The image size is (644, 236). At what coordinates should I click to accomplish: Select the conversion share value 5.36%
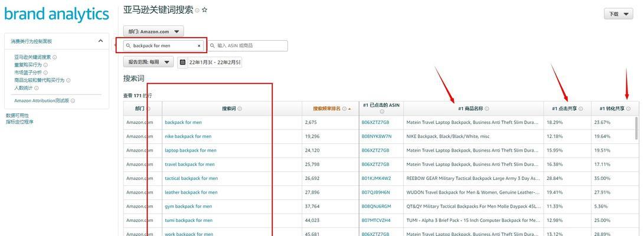point(600,206)
